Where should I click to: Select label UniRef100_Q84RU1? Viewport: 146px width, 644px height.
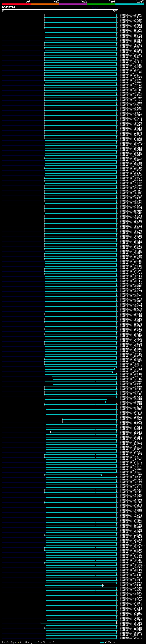point(131,82)
